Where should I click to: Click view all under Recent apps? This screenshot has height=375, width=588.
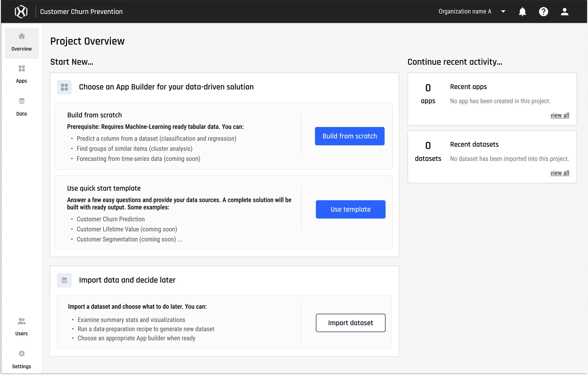click(x=560, y=115)
